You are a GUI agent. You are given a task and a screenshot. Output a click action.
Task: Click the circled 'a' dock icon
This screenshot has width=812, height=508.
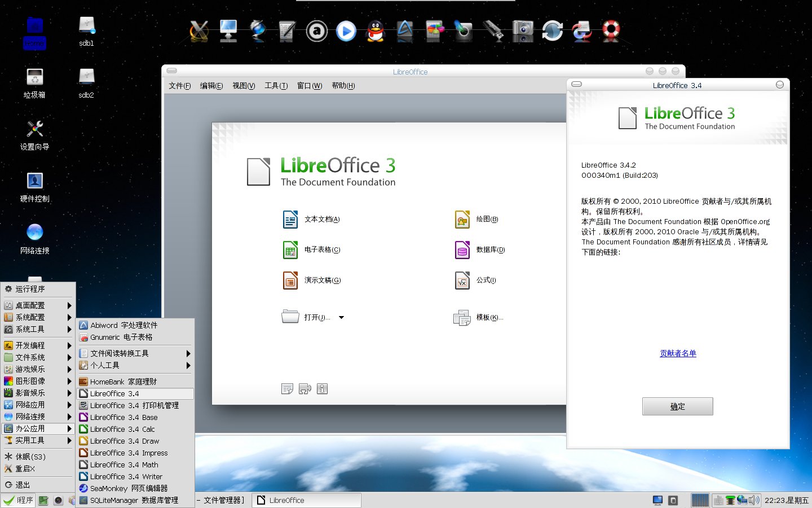click(317, 31)
